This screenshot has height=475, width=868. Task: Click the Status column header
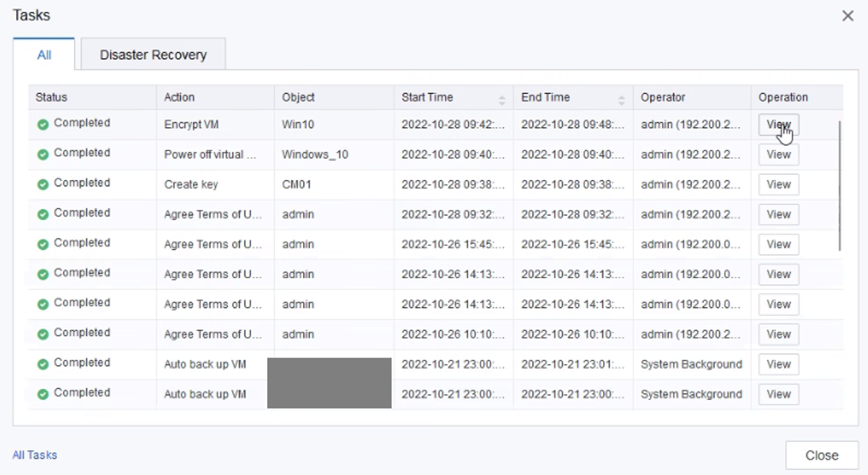coord(51,98)
